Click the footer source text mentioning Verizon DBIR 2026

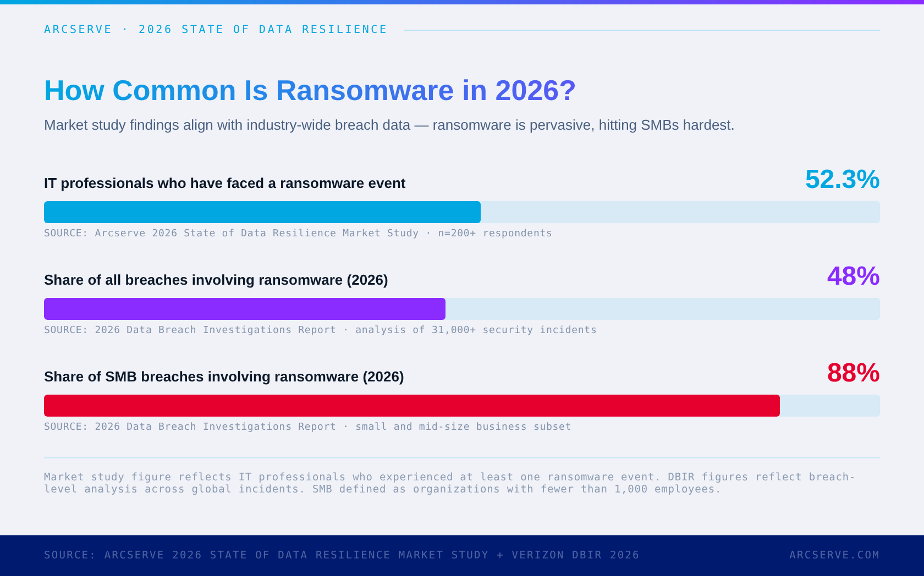coord(342,555)
